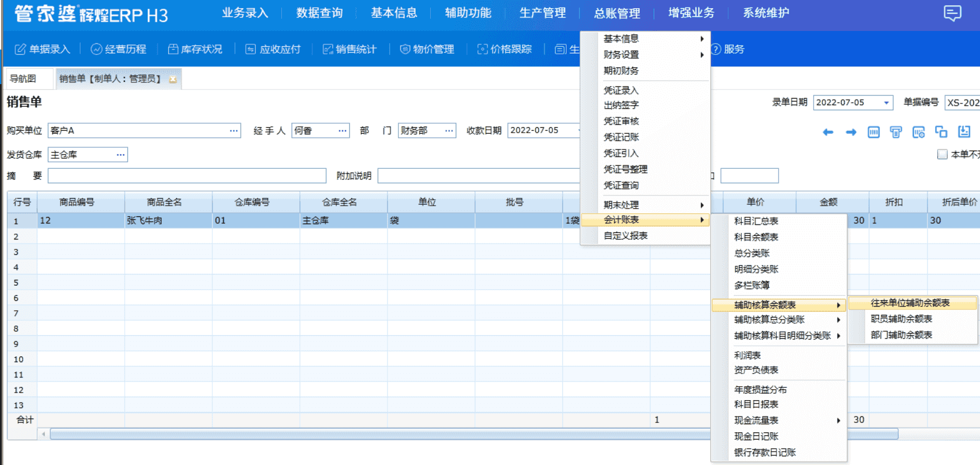The height and width of the screenshot is (465, 980).
Task: Open the 发货仓库 lookup ellipsis button
Action: [x=120, y=155]
